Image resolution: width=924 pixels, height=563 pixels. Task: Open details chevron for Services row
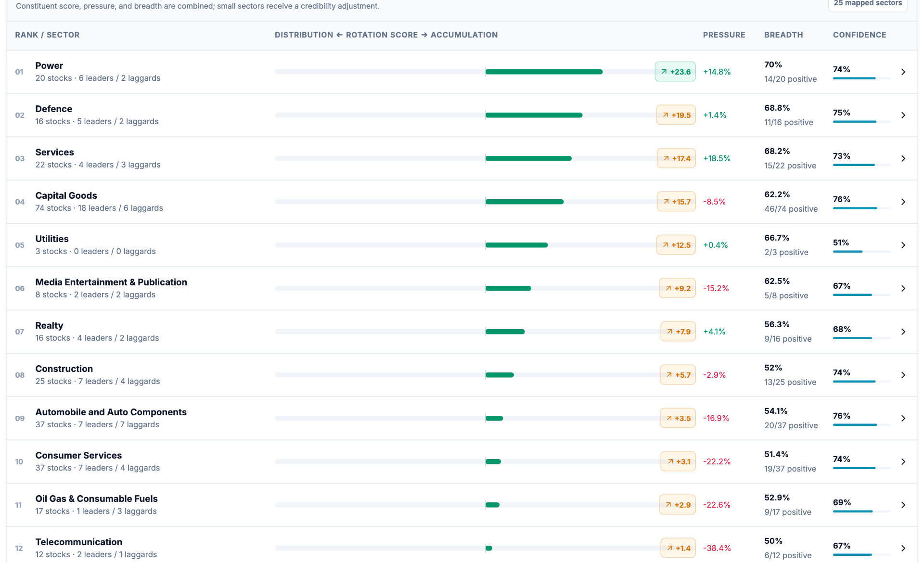click(x=903, y=158)
